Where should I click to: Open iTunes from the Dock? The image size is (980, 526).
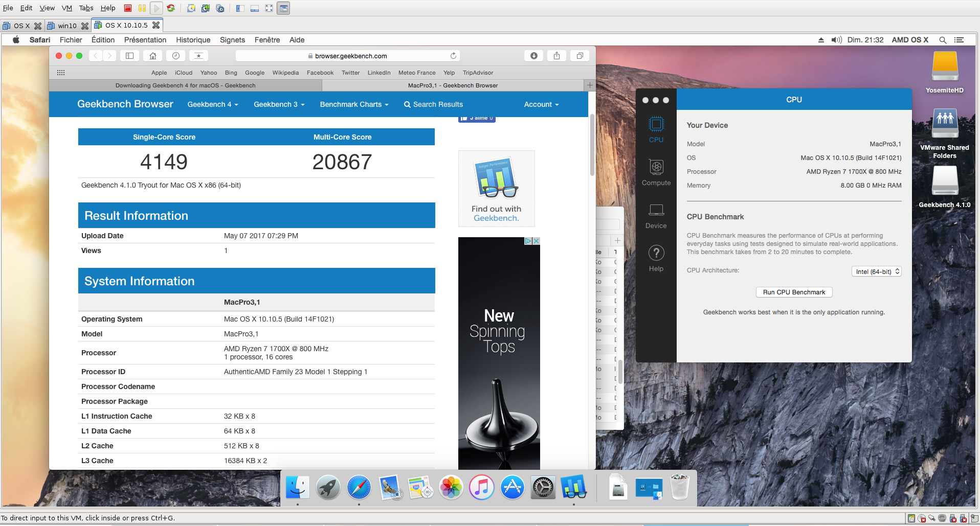tap(482, 487)
